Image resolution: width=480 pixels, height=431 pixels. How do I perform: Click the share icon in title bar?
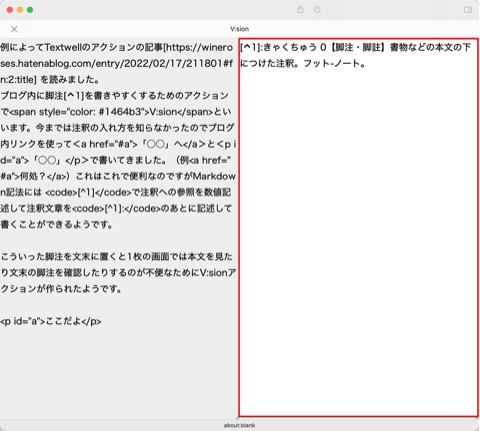[x=300, y=10]
